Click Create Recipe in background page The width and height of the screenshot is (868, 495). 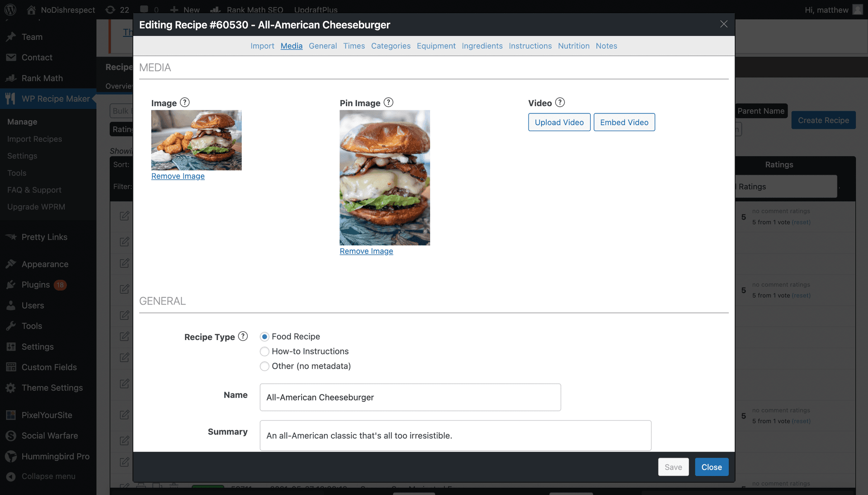point(823,120)
